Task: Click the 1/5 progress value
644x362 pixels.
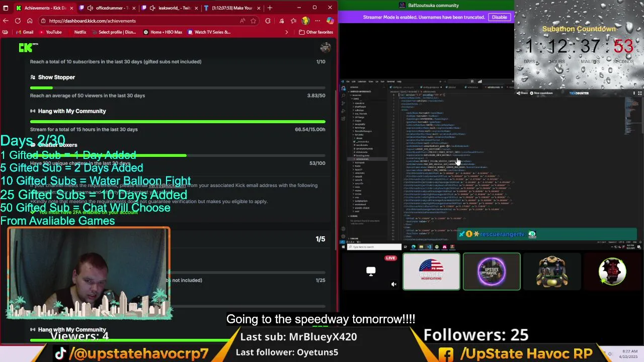Action: (x=320, y=239)
